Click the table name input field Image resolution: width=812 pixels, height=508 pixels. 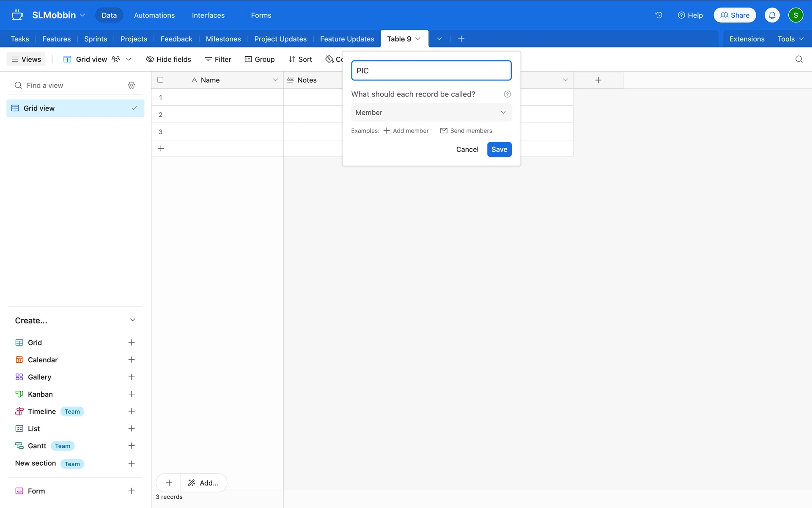431,71
